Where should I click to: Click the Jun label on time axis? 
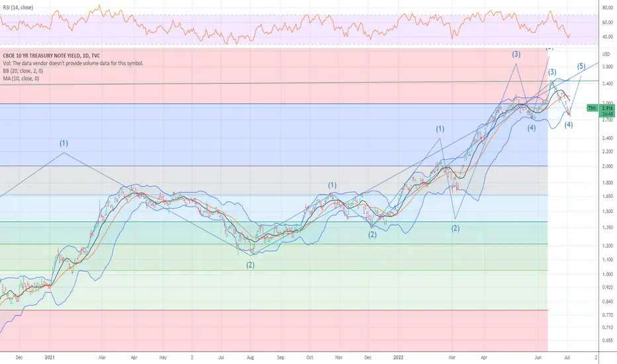pos(538,357)
